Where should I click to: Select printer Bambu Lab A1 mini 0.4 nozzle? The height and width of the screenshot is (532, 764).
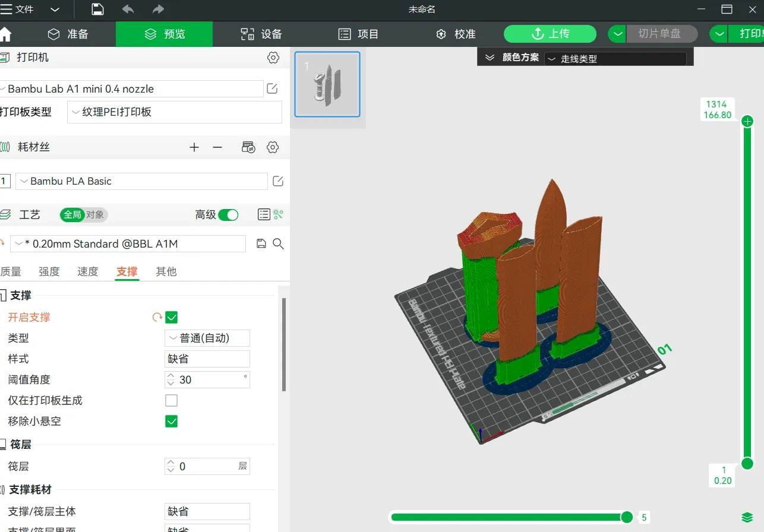click(132, 89)
